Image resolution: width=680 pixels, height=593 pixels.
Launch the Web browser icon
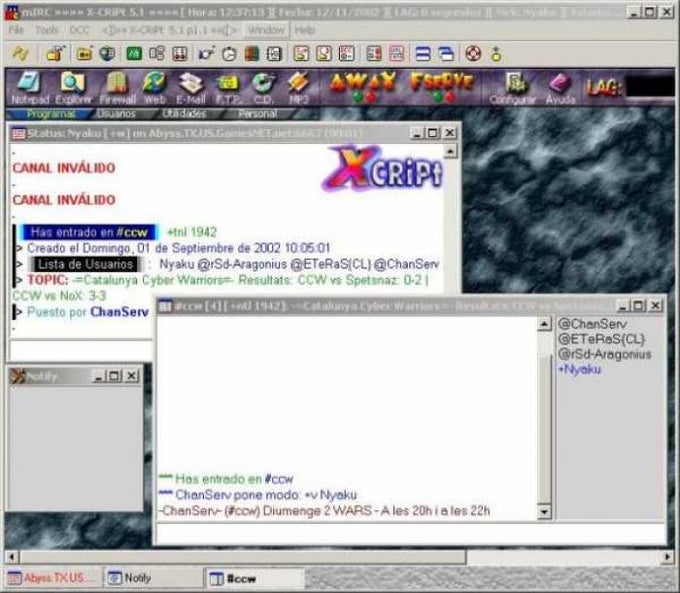point(154,88)
